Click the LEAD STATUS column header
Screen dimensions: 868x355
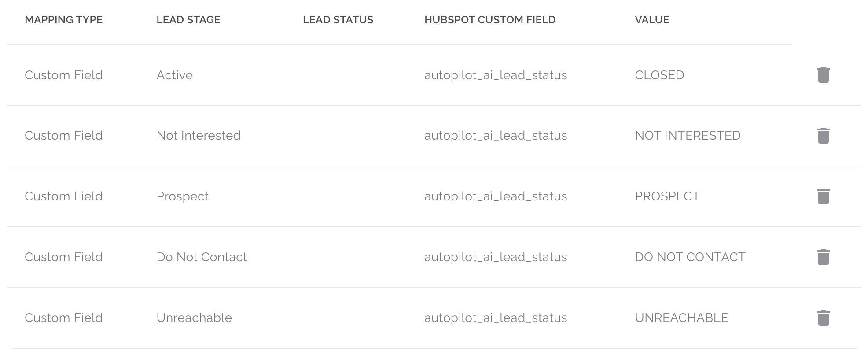pyautogui.click(x=338, y=19)
